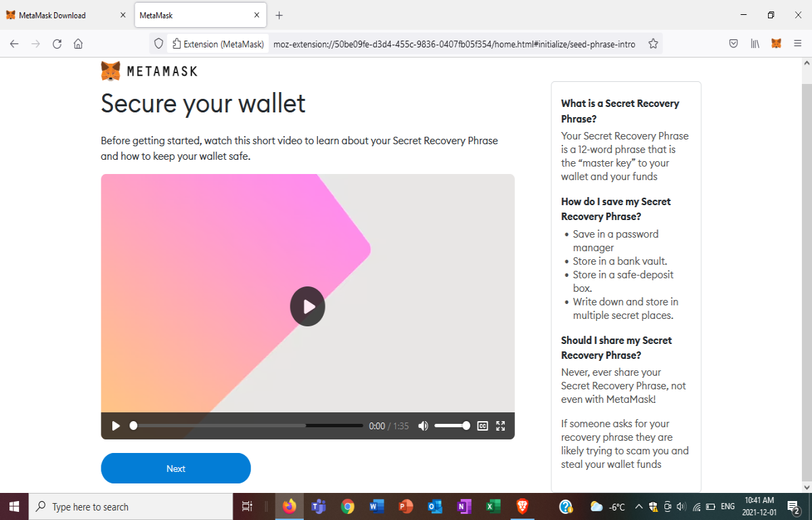The height and width of the screenshot is (520, 812).
Task: Click the ENG language indicator
Action: point(728,506)
